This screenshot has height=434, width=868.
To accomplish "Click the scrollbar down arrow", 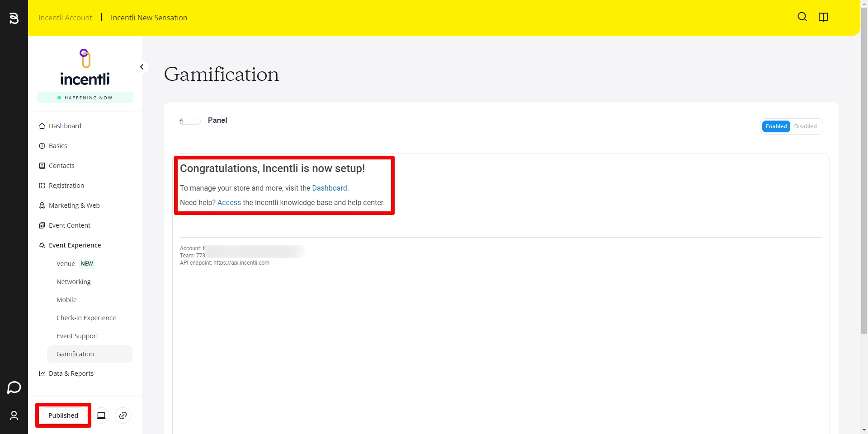I will [864, 430].
